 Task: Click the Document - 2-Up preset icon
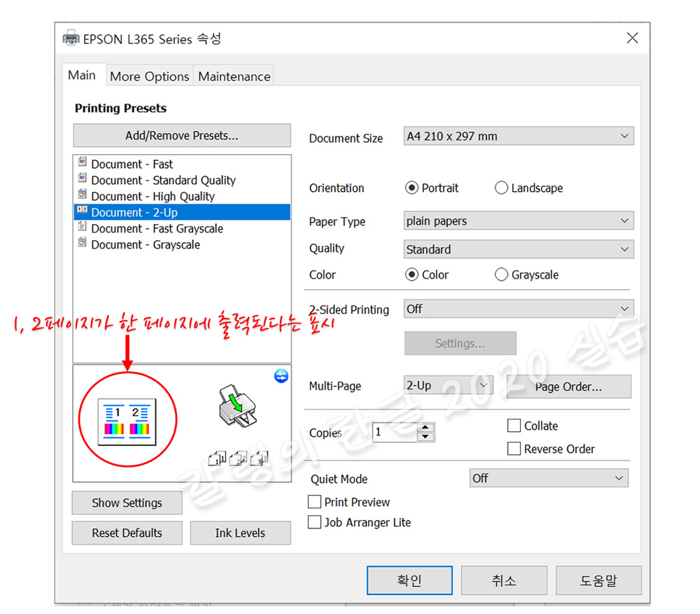(x=82, y=209)
